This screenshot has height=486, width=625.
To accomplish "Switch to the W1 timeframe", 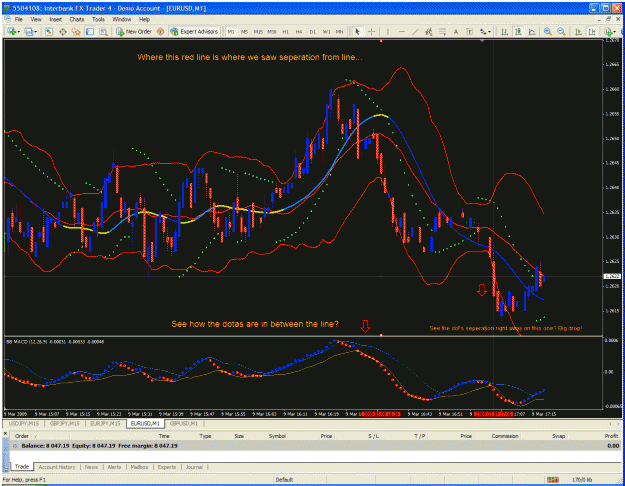I will tap(326, 31).
